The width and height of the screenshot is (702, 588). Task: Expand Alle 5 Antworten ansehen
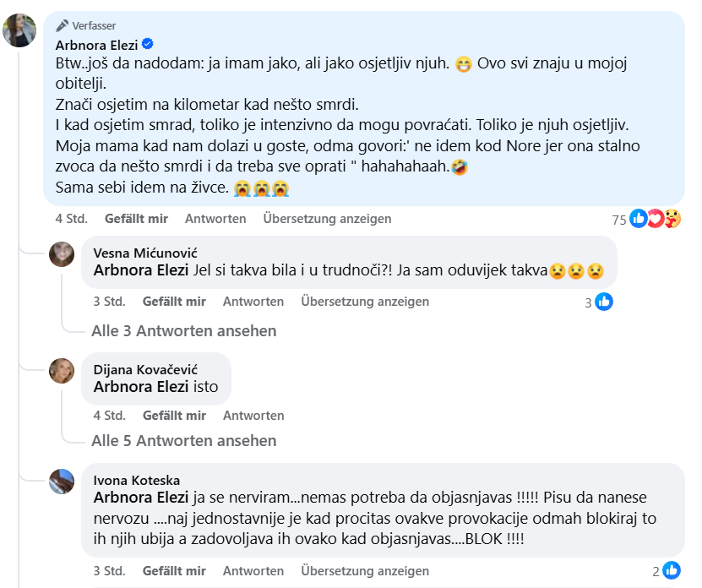(183, 441)
